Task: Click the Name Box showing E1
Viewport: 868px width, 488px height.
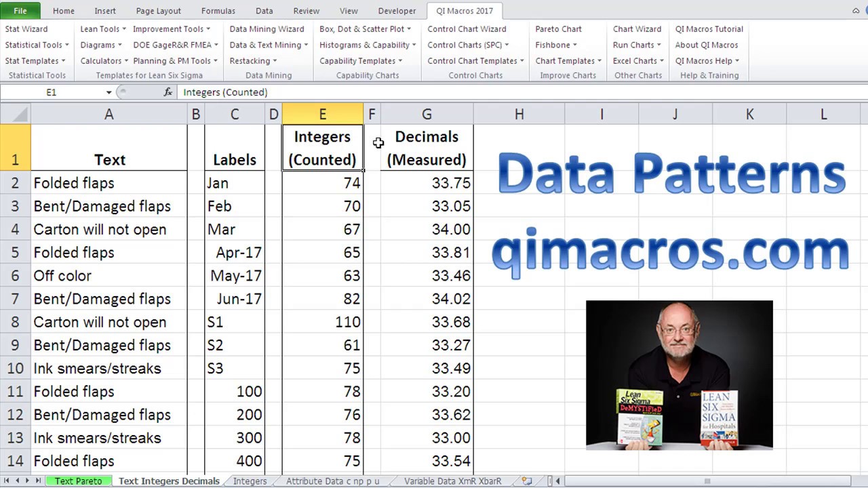Action: point(52,92)
